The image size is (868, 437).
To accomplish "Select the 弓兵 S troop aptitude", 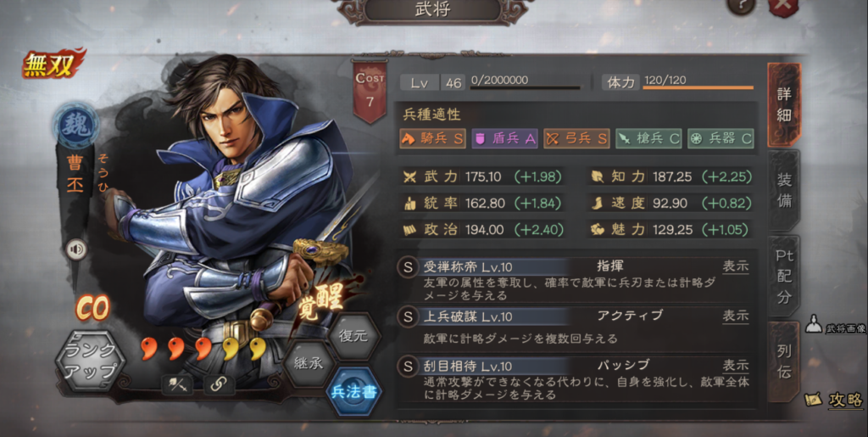I will (x=576, y=138).
